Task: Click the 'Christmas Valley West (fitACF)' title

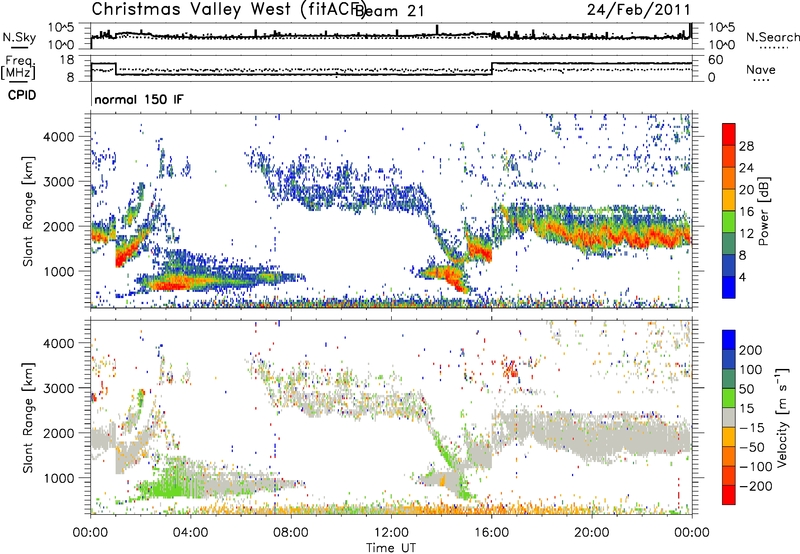Action: 228,10
